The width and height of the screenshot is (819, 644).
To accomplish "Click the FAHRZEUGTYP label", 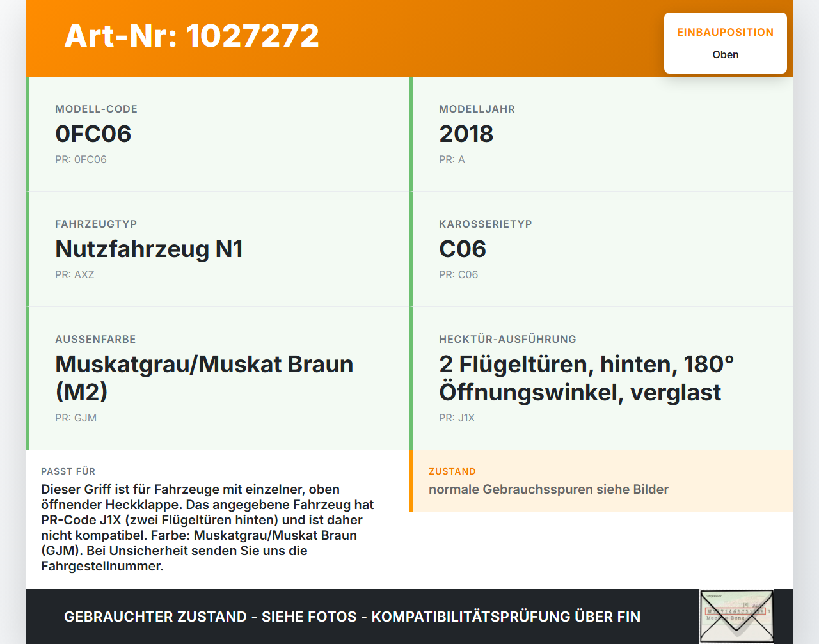I will (x=96, y=224).
